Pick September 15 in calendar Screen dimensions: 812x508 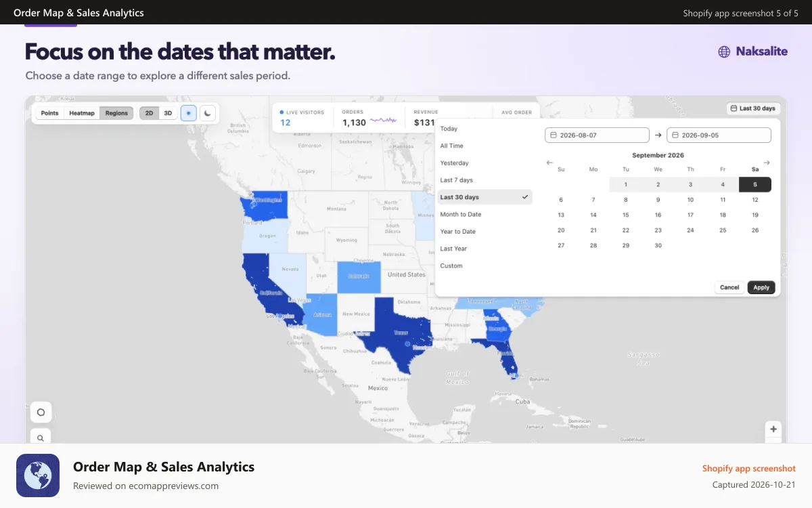[x=626, y=215]
